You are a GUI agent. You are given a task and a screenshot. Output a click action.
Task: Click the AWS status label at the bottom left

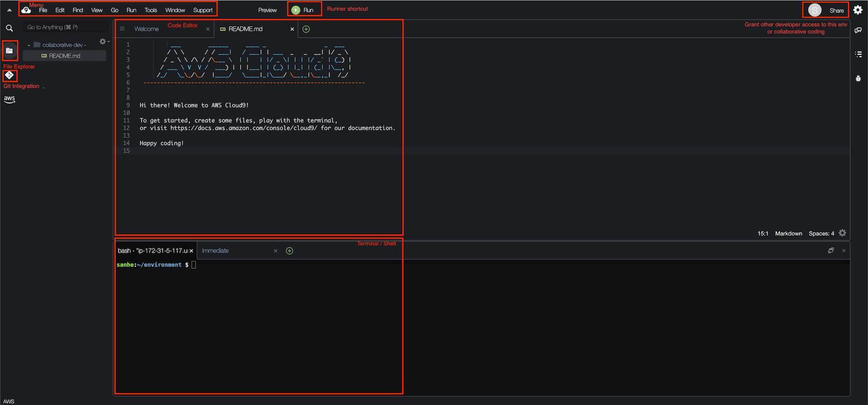click(9, 401)
